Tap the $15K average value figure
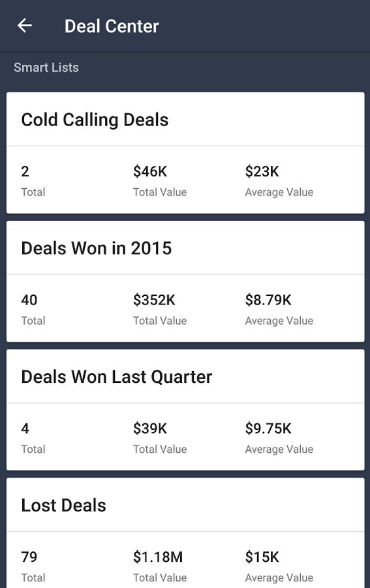 click(x=262, y=557)
